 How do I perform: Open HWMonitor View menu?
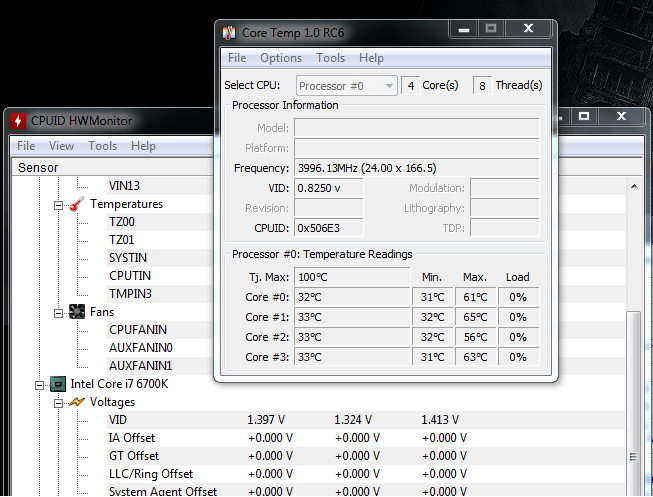61,146
